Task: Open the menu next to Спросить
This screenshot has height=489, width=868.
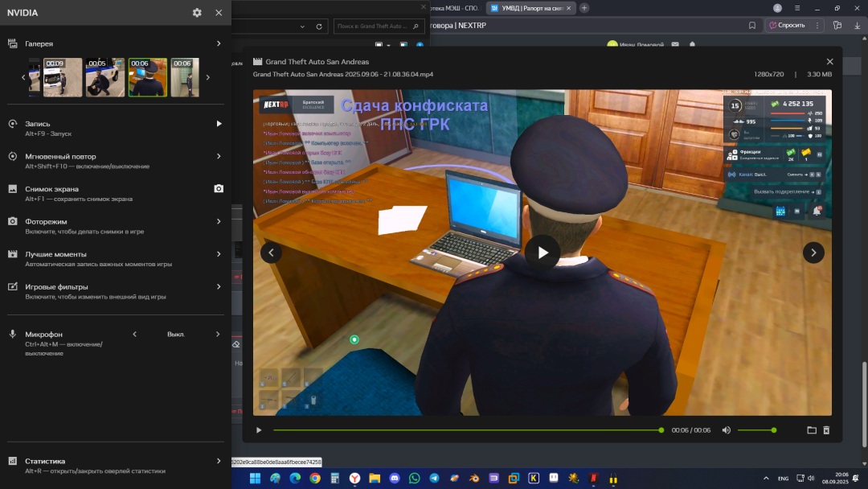Action: click(817, 26)
